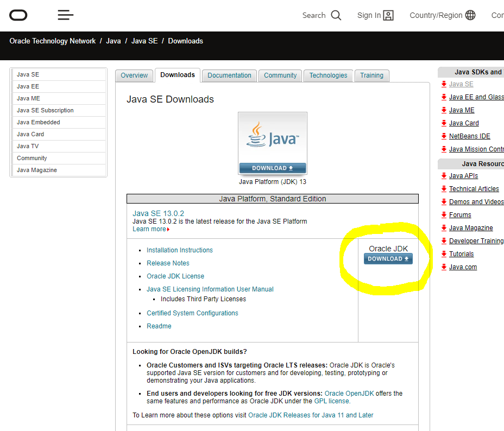Switch to the Technologies tab
Viewport: 504px width, 431px height.
pos(328,75)
